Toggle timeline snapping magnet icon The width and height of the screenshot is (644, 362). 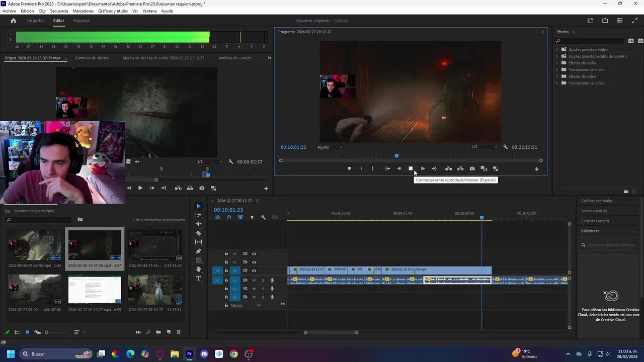pos(229,217)
